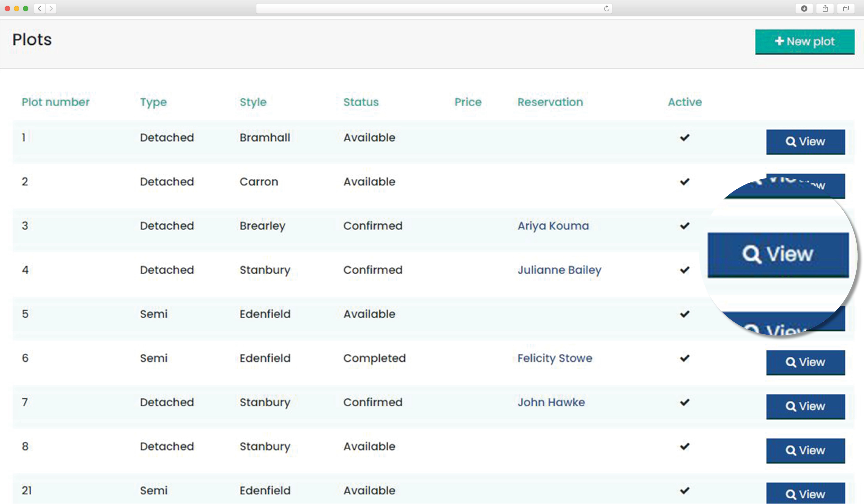Screen dimensions: 864x504
Task: Focus the browser address bar
Action: pos(434,8)
